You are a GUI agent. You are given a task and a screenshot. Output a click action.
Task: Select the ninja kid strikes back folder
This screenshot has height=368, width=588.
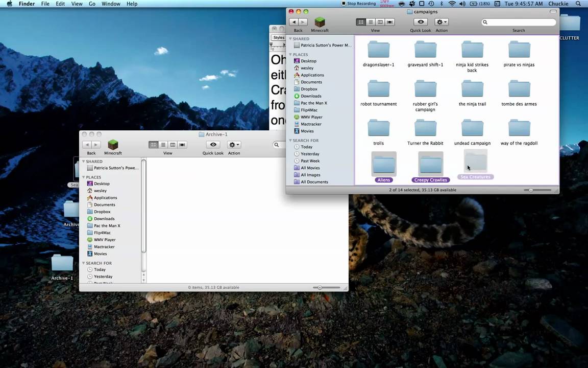click(472, 50)
